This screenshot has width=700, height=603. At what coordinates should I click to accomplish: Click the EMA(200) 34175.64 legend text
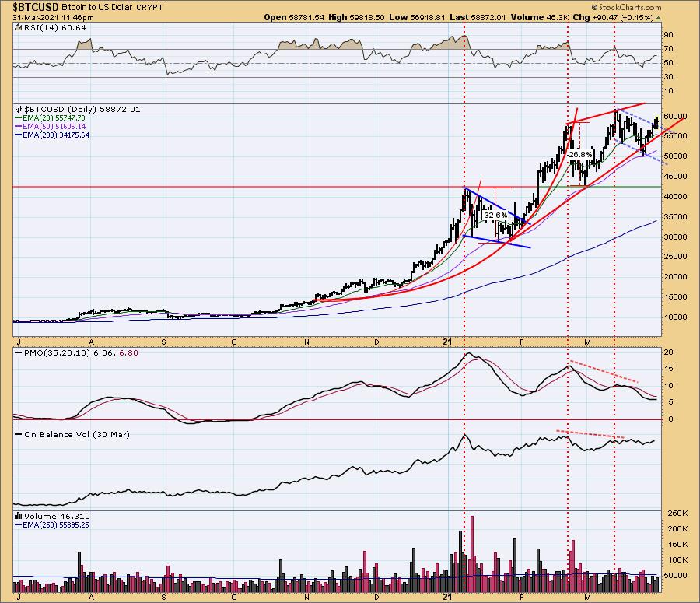pos(56,135)
